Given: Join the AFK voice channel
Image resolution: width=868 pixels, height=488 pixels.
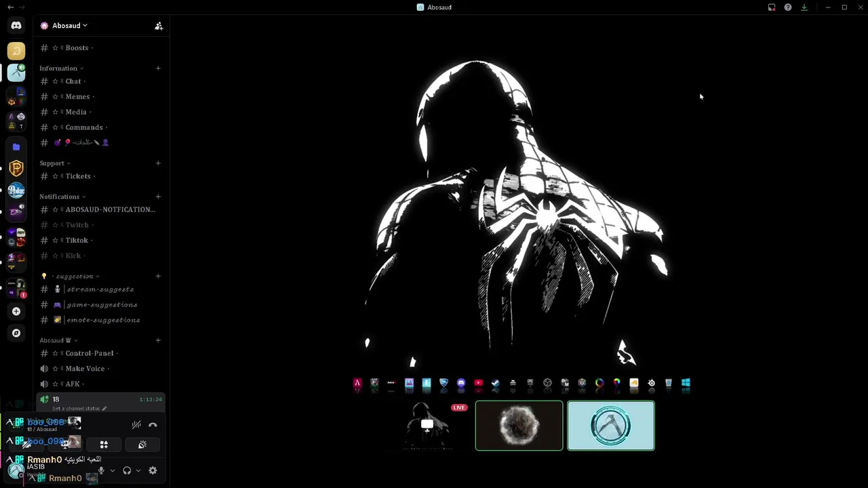Looking at the screenshot, I should click(x=100, y=384).
